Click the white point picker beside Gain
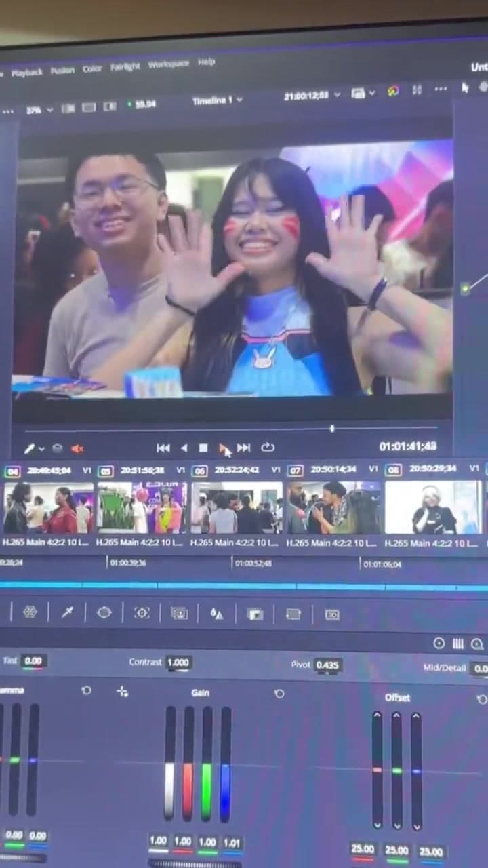The image size is (488, 868). (122, 692)
